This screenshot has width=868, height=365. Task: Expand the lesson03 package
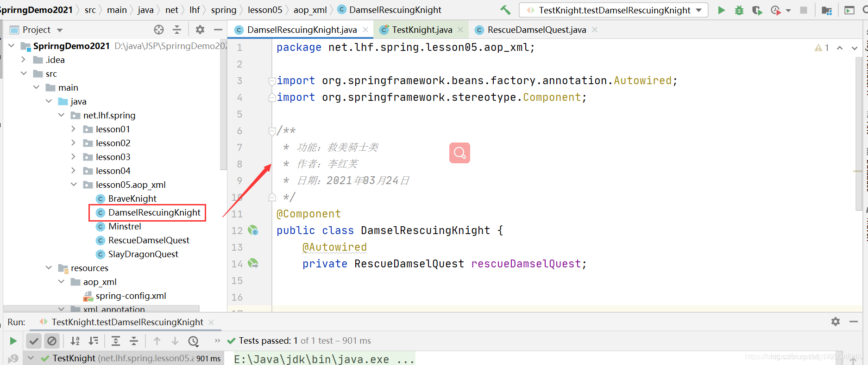coord(73,157)
